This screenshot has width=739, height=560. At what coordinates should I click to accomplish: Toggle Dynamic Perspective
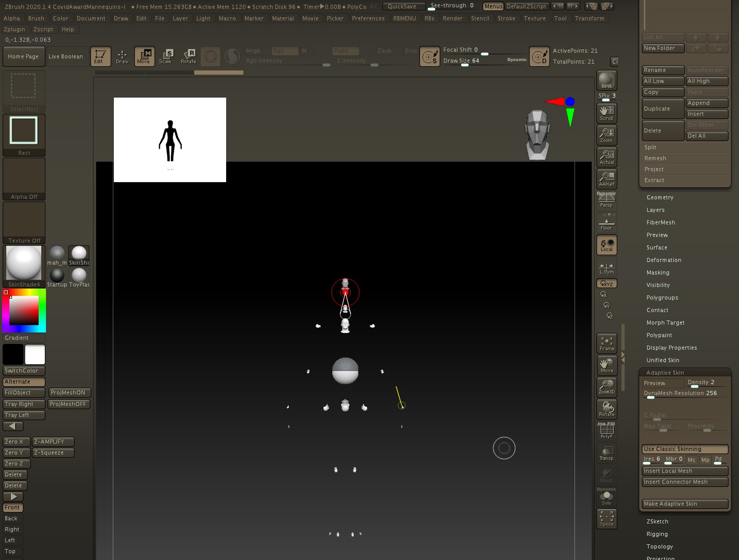click(x=606, y=200)
